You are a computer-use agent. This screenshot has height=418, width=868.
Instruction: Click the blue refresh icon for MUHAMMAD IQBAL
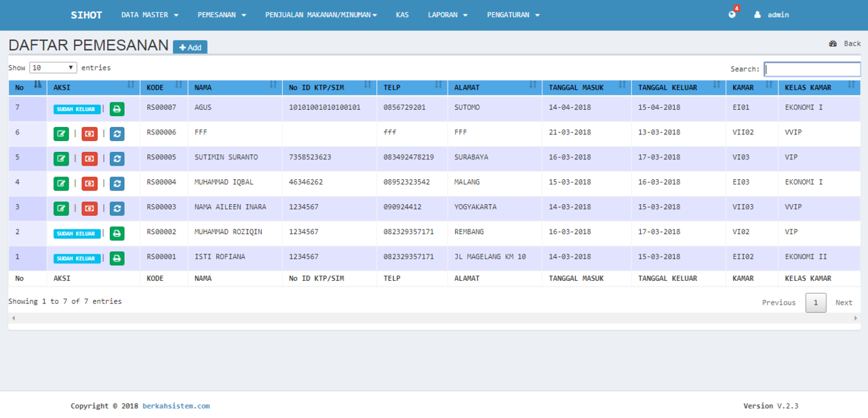(117, 184)
